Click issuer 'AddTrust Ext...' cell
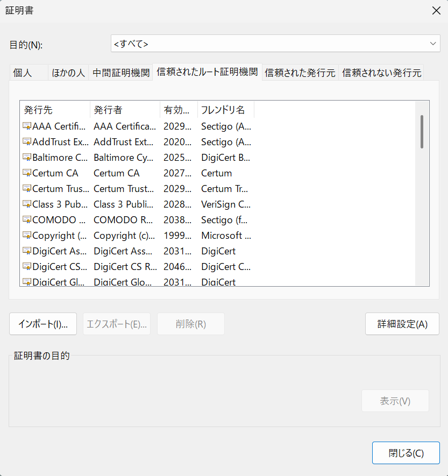 point(124,142)
